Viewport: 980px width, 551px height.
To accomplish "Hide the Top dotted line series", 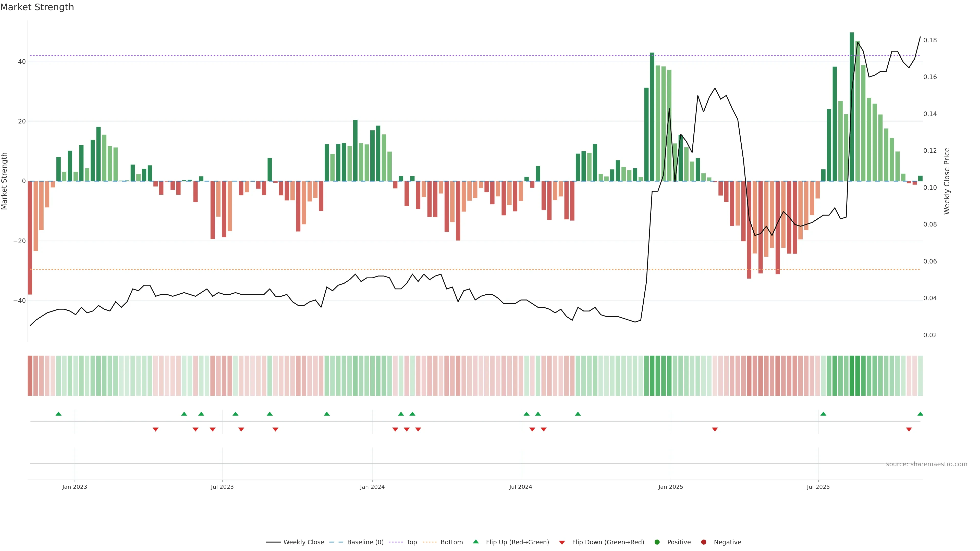I will tap(411, 542).
